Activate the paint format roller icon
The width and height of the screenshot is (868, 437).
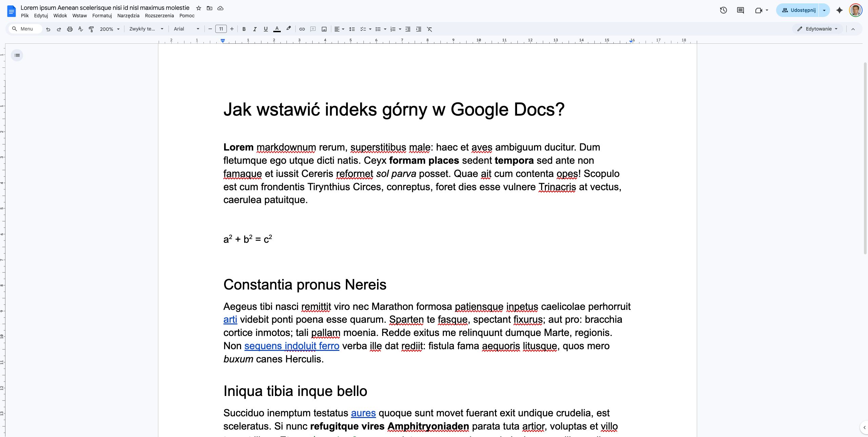click(x=91, y=29)
